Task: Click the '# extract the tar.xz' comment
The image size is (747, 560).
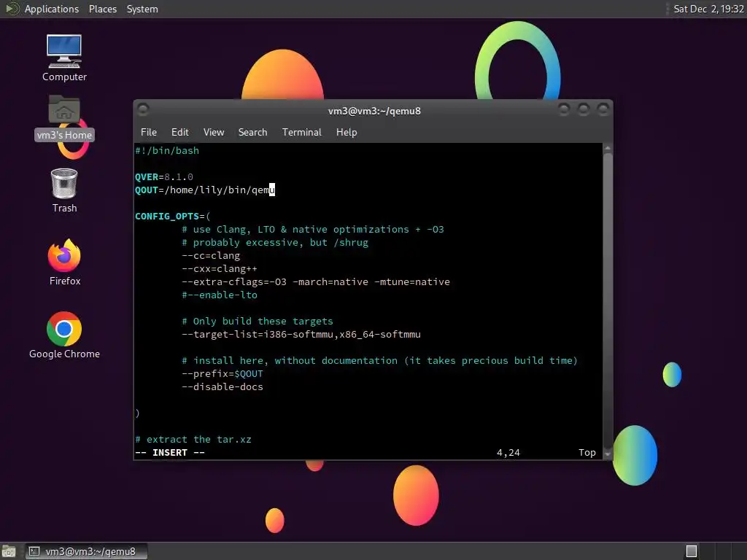Action: pos(193,440)
